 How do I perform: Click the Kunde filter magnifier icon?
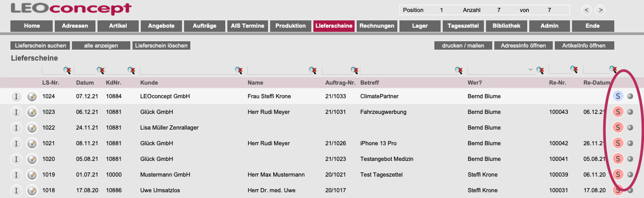point(239,70)
